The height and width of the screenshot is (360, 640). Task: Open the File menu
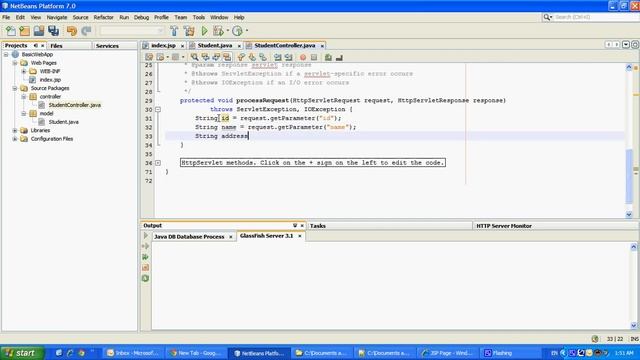[6, 18]
